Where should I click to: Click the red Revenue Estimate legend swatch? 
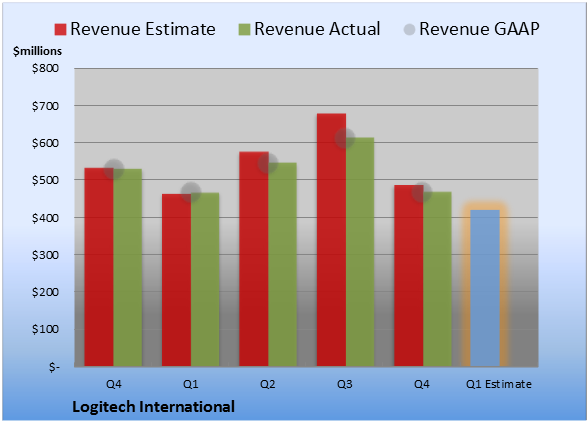[x=60, y=29]
